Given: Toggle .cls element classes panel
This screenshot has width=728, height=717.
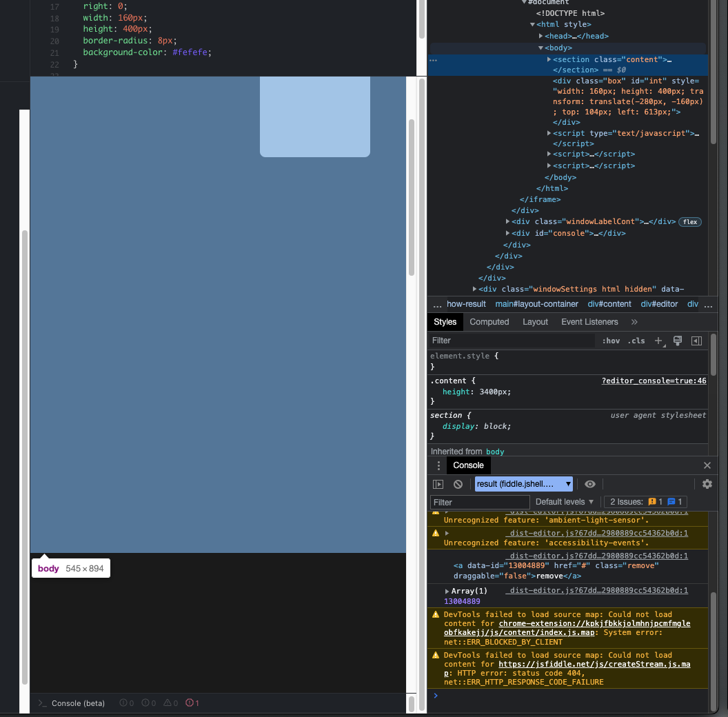Looking at the screenshot, I should coord(636,341).
